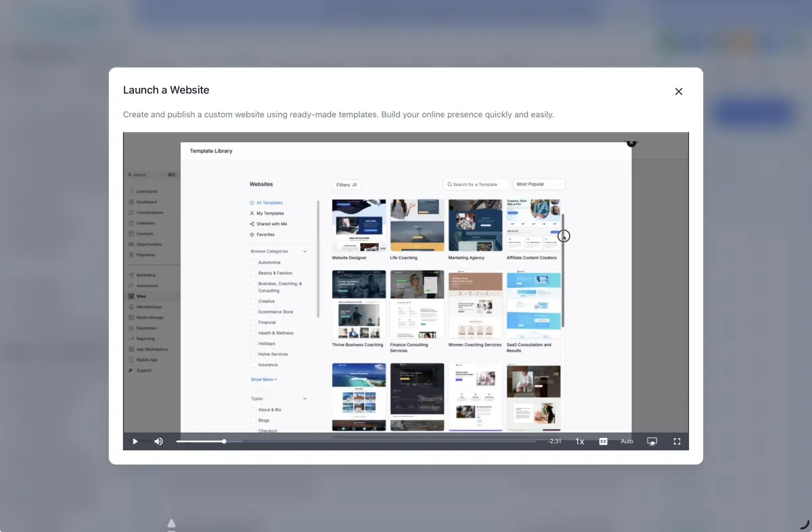Click the Search for a Template field
Image resolution: width=812 pixels, height=532 pixels.
point(476,184)
